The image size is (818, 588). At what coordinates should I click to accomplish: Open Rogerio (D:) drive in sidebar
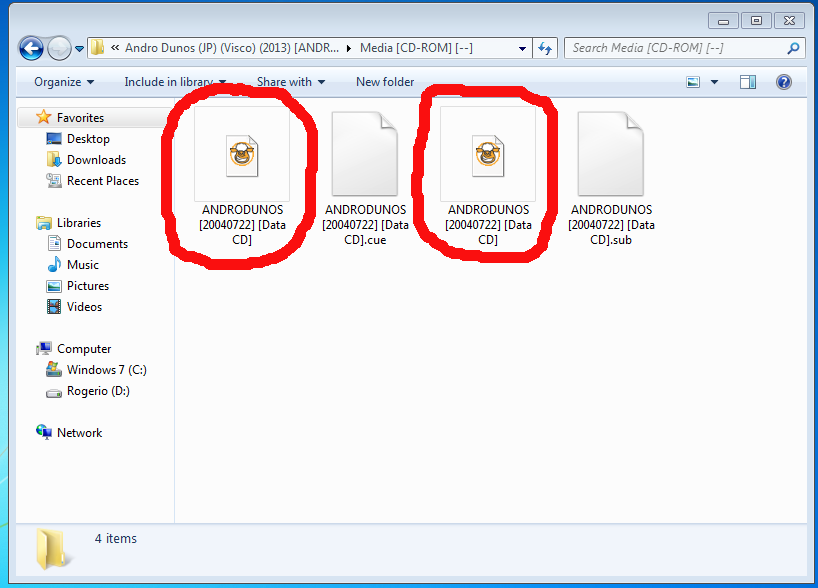98,391
